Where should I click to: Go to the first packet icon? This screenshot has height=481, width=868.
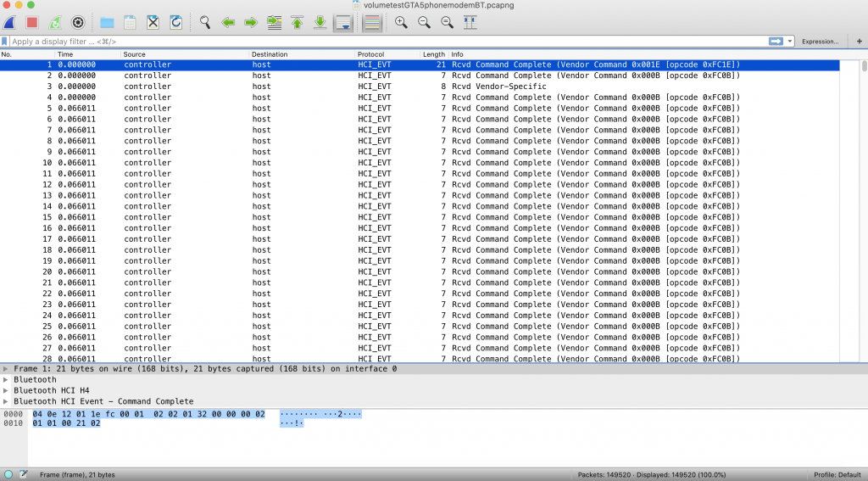tap(298, 22)
